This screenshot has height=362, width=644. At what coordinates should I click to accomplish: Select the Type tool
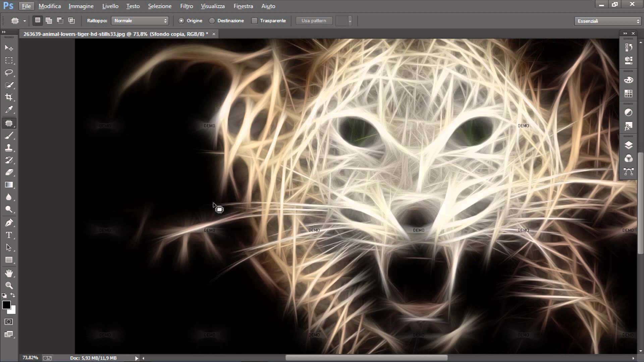coord(9,235)
